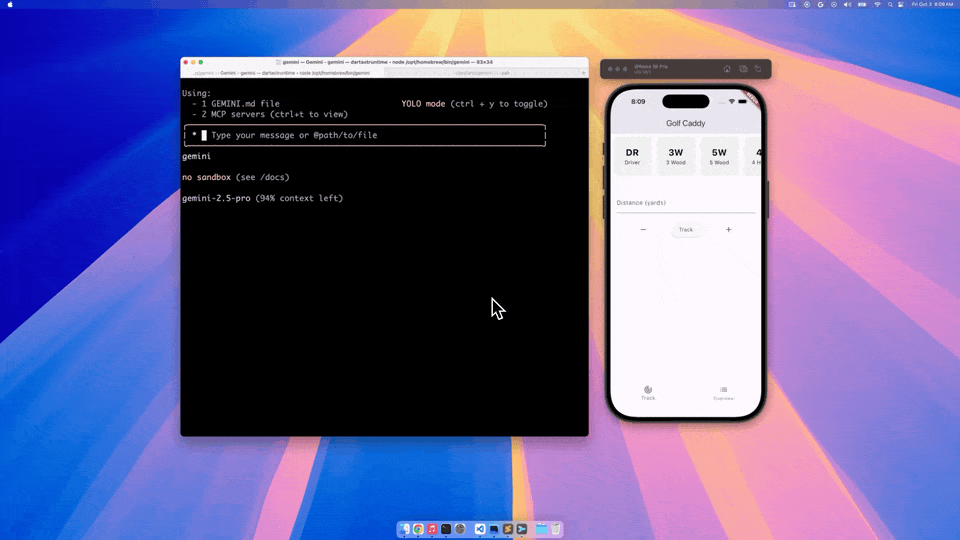Open Sublime Text from the Dock
Screen dimensions: 960x540
(508, 529)
